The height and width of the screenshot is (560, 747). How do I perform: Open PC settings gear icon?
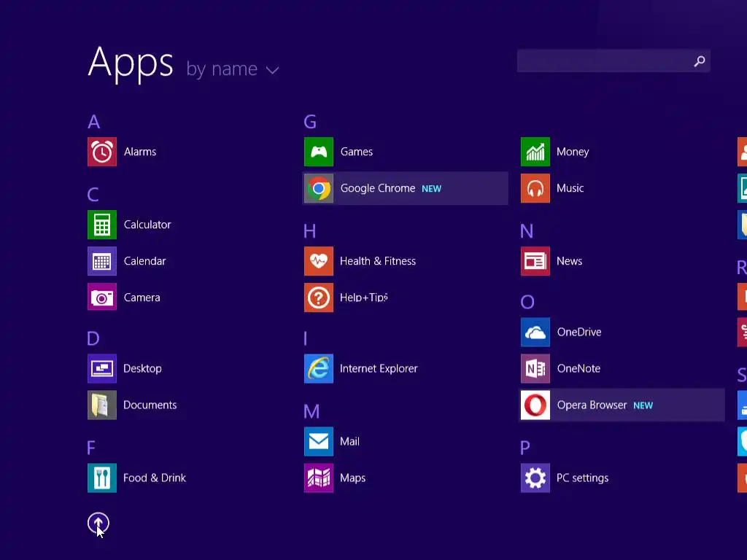pyautogui.click(x=535, y=478)
